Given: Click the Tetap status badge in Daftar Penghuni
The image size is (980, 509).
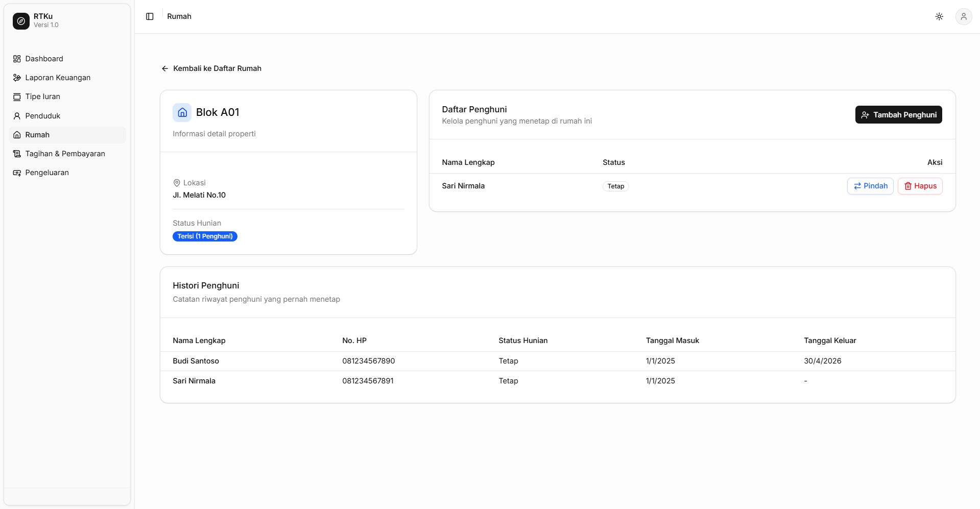Looking at the screenshot, I should [x=615, y=186].
